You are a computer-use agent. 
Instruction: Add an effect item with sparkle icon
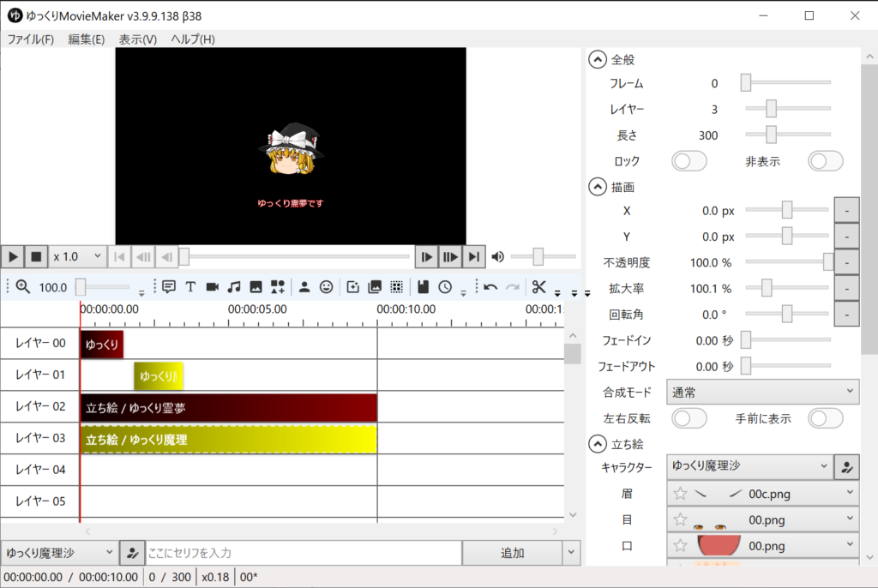point(352,287)
